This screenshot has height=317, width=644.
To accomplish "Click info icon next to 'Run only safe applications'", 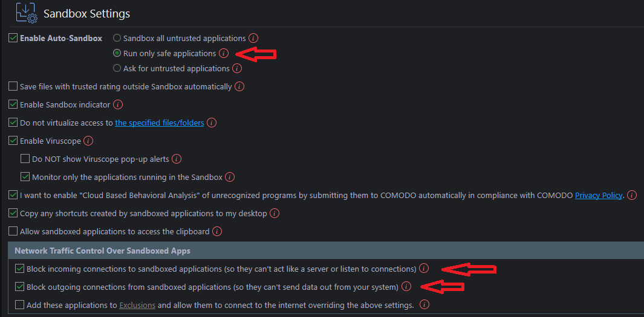I will pos(224,53).
